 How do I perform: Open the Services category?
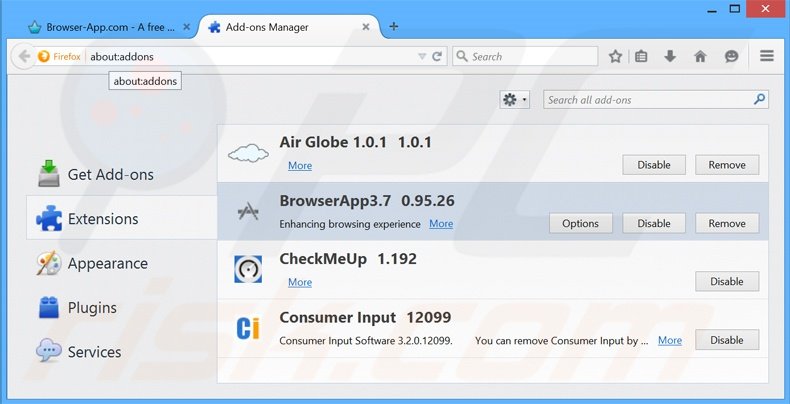pos(121,352)
